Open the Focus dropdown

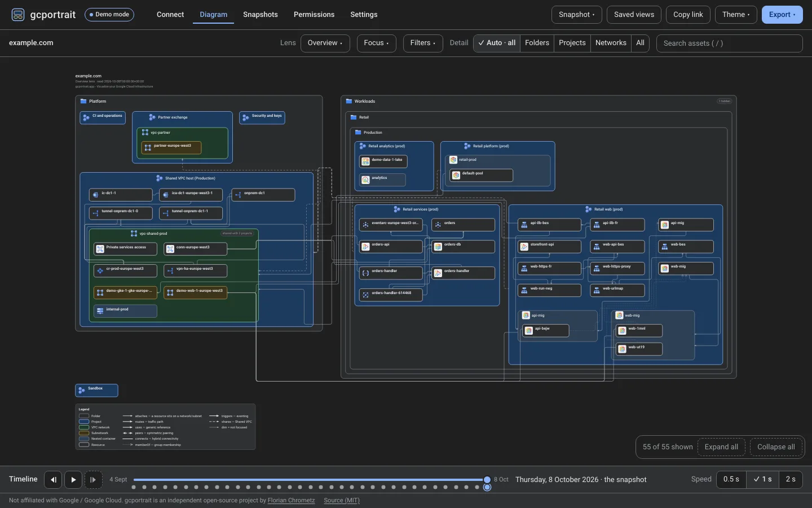pyautogui.click(x=376, y=43)
